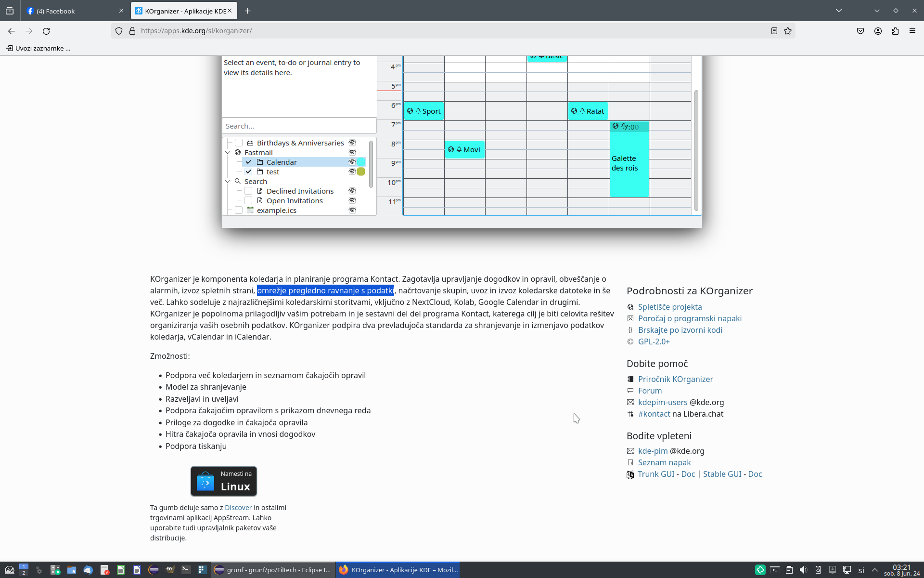Open the list all tabs dropdown
This screenshot has width=924, height=578.
[x=839, y=11]
